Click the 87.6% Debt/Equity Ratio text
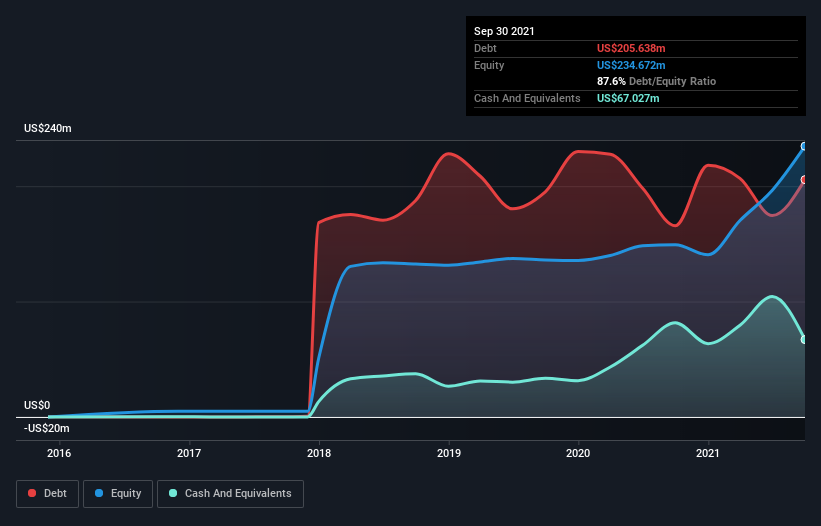 657,81
